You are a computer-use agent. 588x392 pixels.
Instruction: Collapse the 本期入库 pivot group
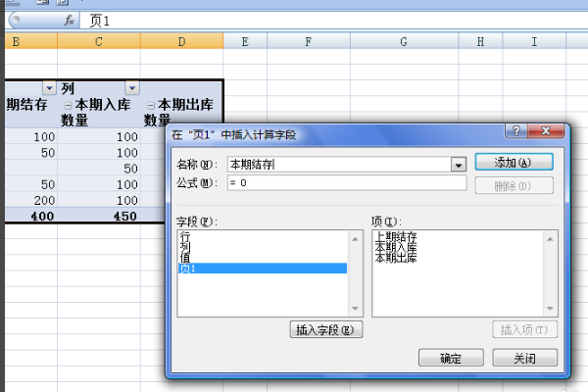pyautogui.click(x=68, y=106)
